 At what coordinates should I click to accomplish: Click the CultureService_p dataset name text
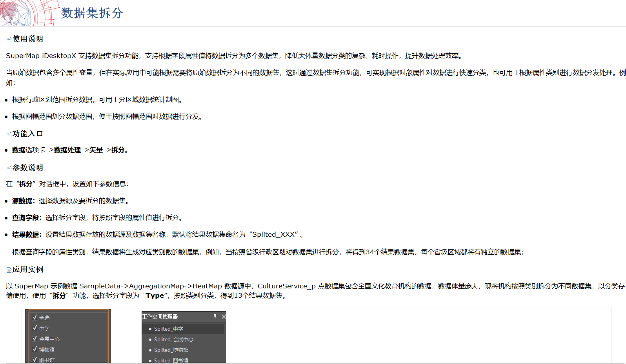(x=287, y=286)
